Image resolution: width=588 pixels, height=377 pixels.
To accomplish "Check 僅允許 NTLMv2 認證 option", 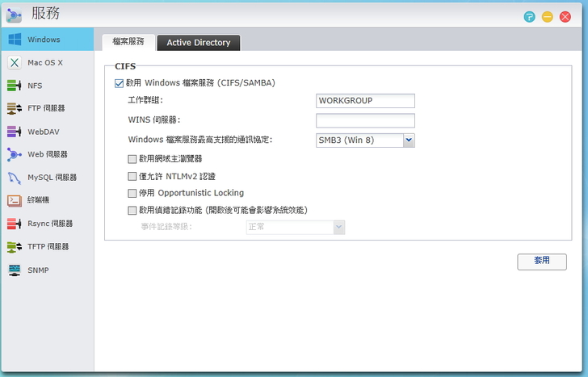I will 132,176.
